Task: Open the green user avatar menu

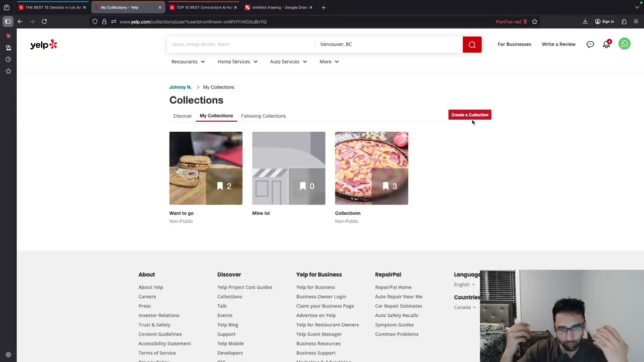Action: [x=624, y=44]
